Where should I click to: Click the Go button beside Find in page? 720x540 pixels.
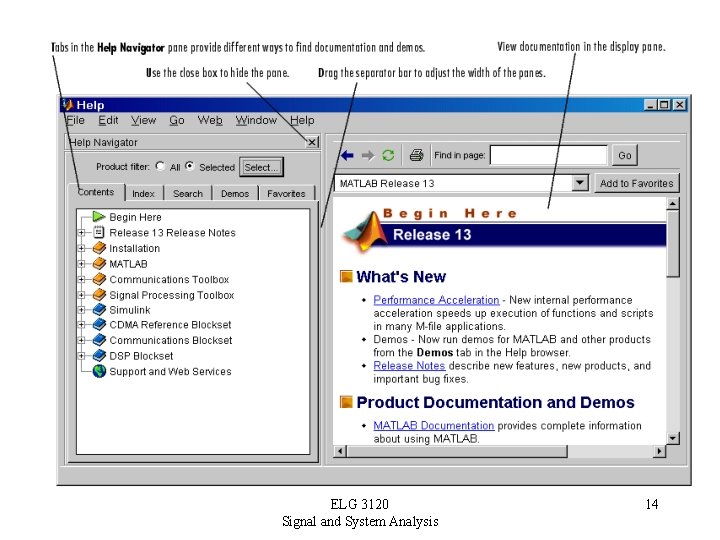pyautogui.click(x=624, y=156)
